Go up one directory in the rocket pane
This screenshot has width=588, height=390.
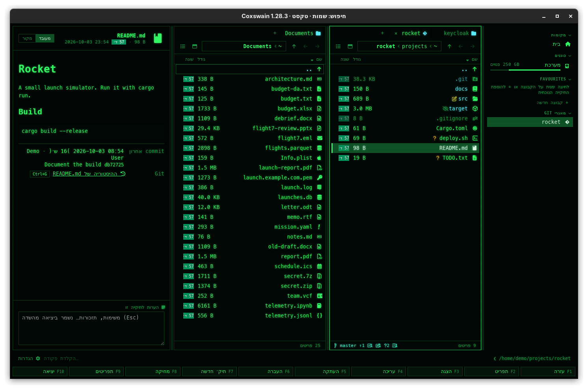coord(449,46)
